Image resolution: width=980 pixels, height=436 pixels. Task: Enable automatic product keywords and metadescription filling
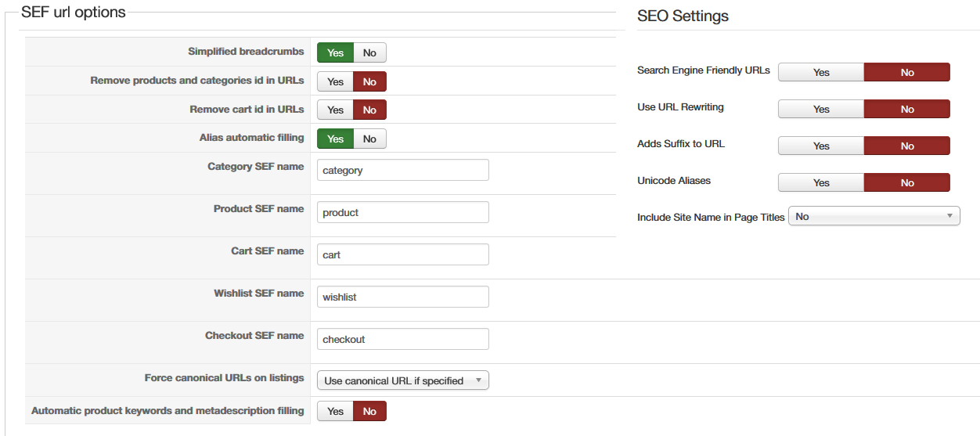pyautogui.click(x=335, y=411)
